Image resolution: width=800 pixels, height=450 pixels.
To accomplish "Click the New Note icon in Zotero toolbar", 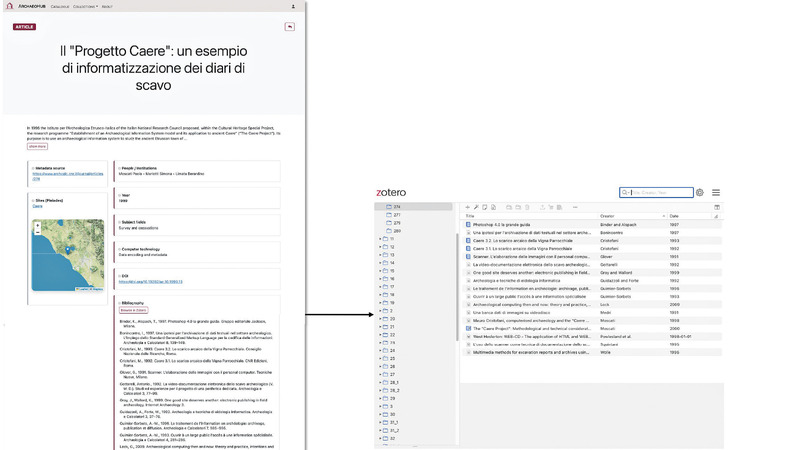I will coord(485,207).
